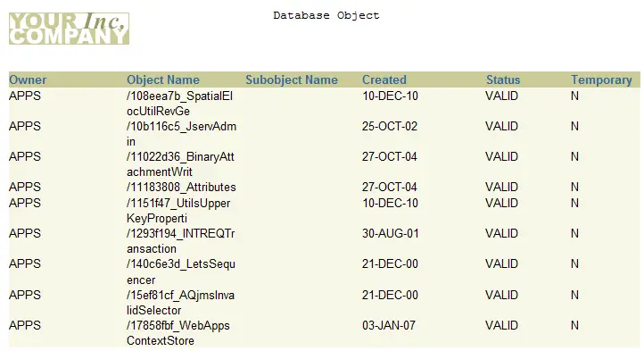644x351 pixels.
Task: Click object name /1151f47_UtilsUpperKeyProperti
Action: point(178,211)
